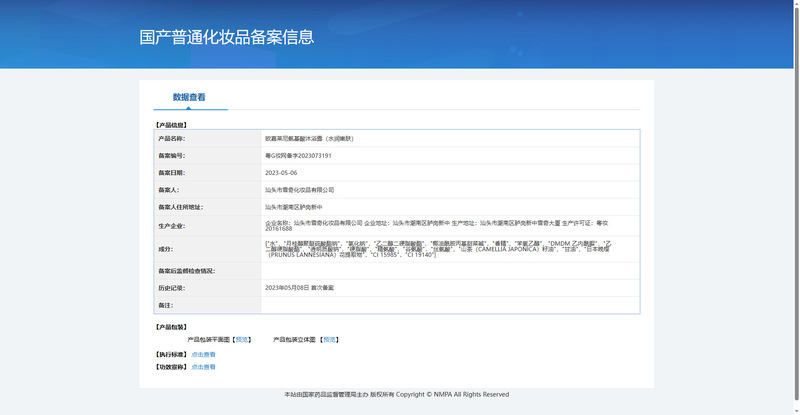
Task: Click the 【产品信息】 section heading
Action: coord(171,125)
